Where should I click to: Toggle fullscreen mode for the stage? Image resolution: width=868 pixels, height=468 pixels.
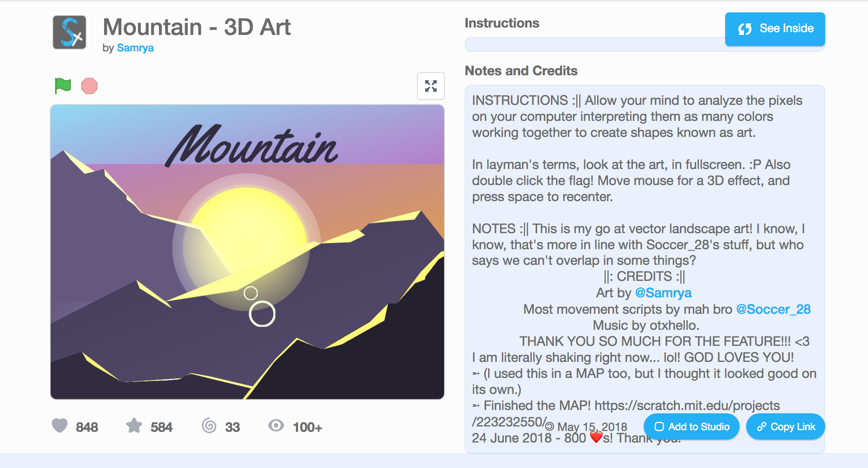tap(431, 86)
